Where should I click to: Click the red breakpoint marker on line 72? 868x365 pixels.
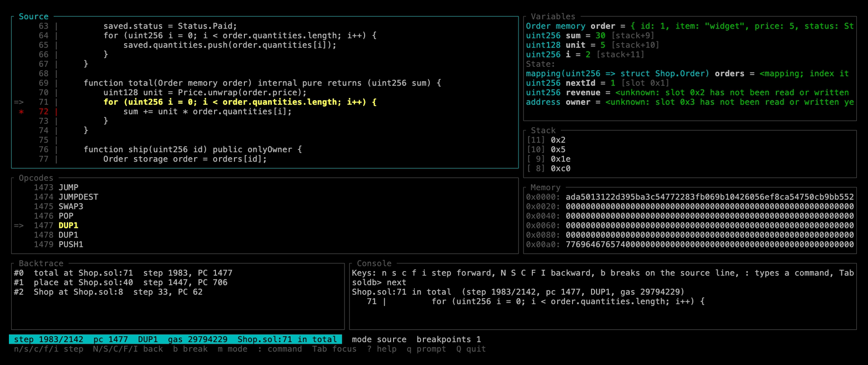(21, 112)
